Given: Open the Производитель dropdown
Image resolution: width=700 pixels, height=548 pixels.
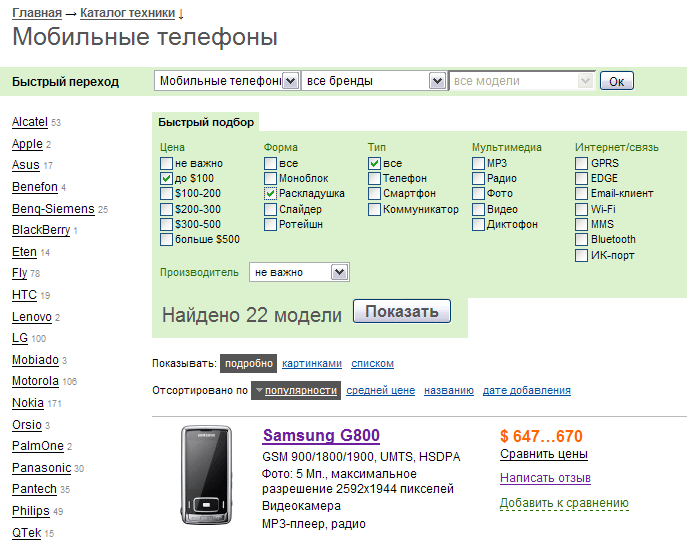Looking at the screenshot, I should (339, 272).
